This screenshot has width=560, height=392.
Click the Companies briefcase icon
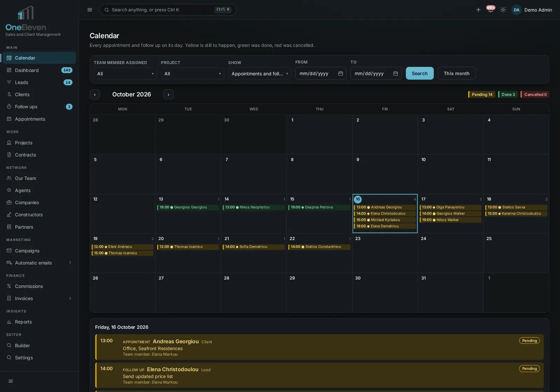click(x=9, y=202)
